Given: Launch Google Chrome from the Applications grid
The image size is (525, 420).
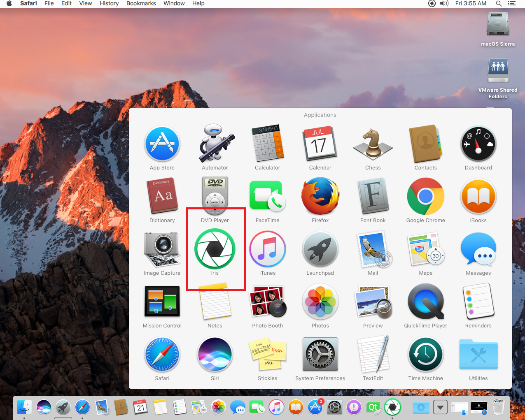Looking at the screenshot, I should click(426, 197).
